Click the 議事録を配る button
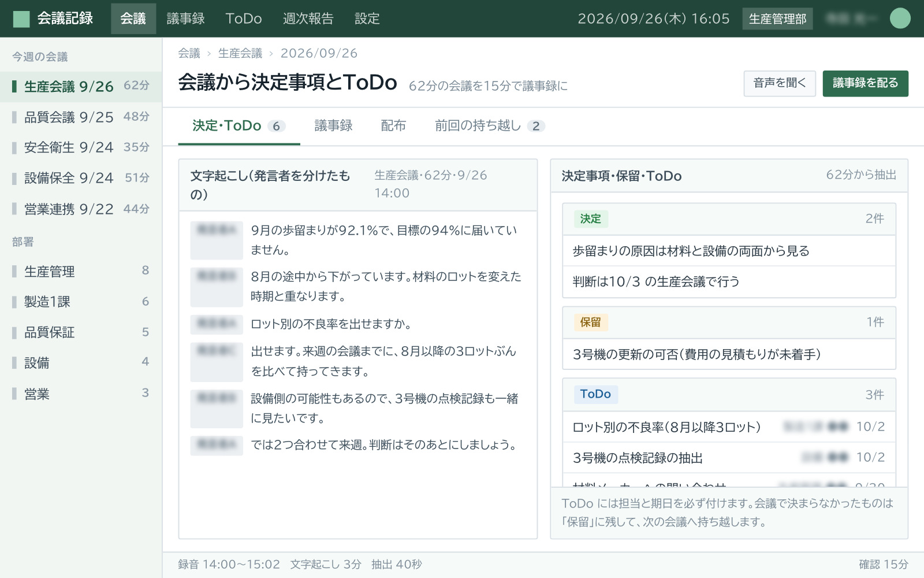924x578 pixels. point(865,83)
